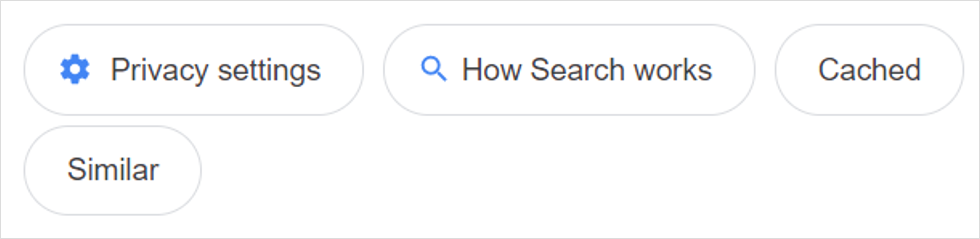Image resolution: width=980 pixels, height=239 pixels.
Task: Select the search icon beside How Search works
Action: click(433, 69)
